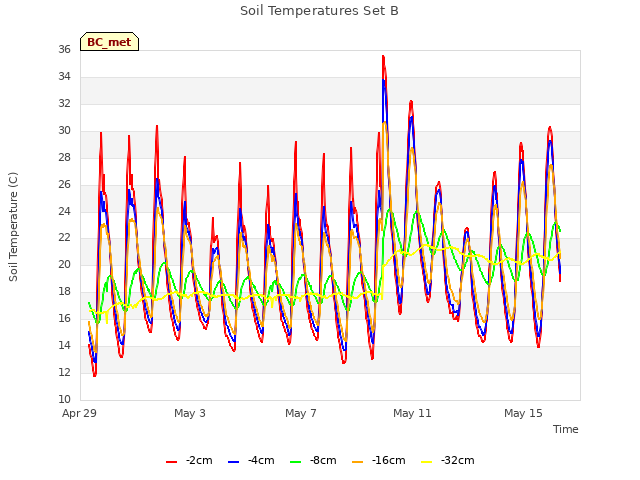
Task: Click the 24 y-axis tick label
Action: [64, 211]
